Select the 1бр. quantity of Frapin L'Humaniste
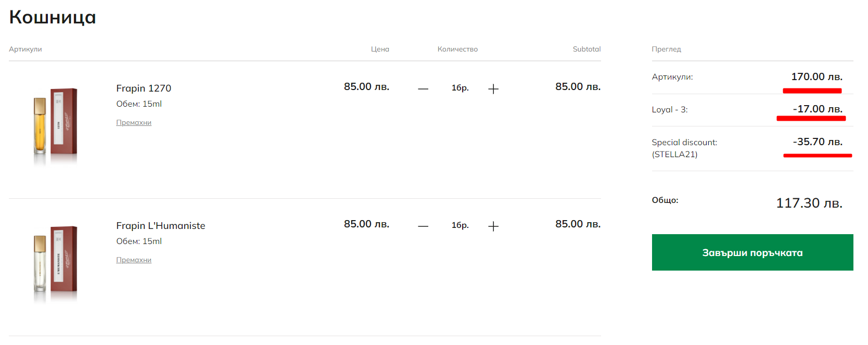The image size is (868, 345). pyautogui.click(x=460, y=225)
